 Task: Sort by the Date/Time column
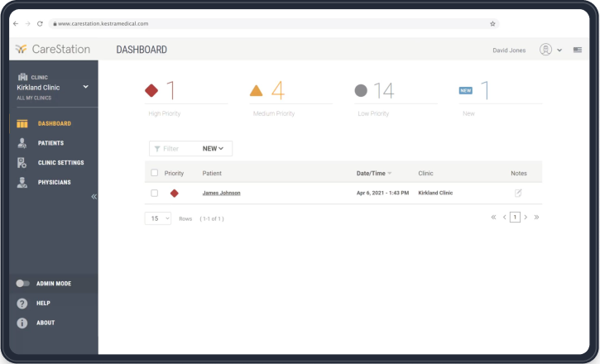(x=374, y=173)
